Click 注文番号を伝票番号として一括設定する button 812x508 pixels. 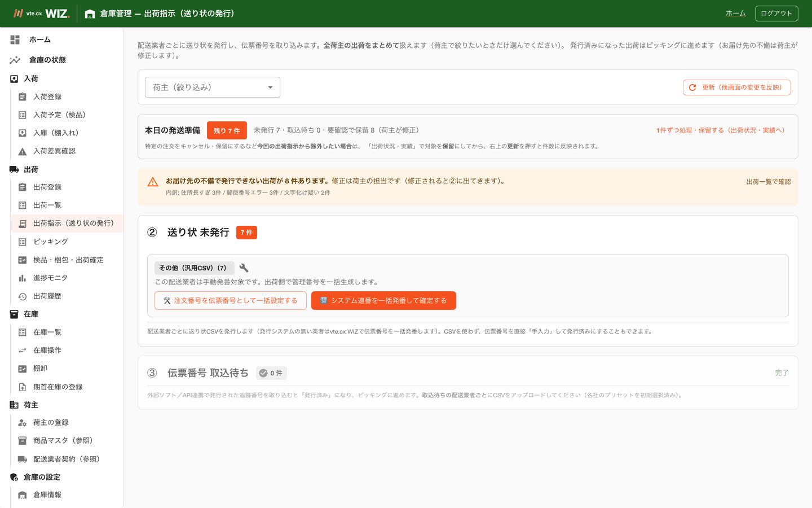tap(231, 300)
